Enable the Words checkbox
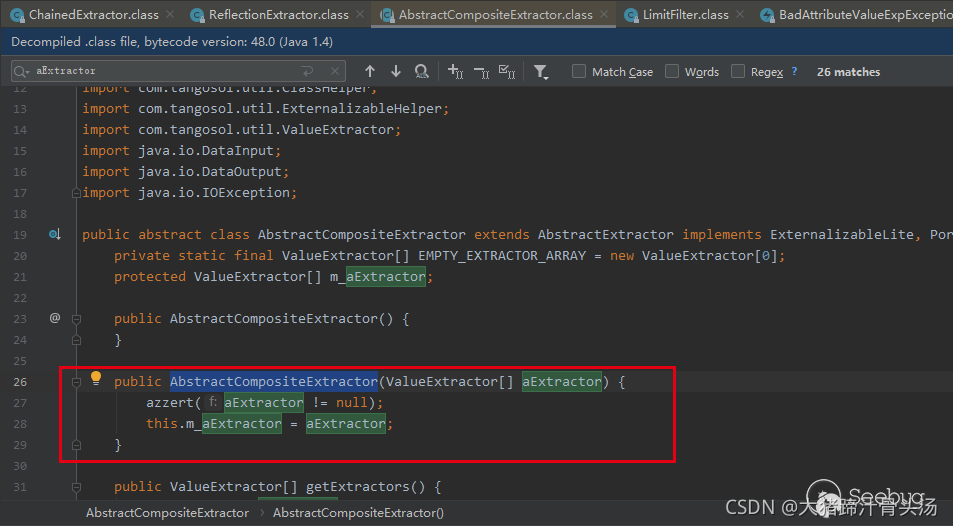The image size is (953, 526). click(x=672, y=71)
